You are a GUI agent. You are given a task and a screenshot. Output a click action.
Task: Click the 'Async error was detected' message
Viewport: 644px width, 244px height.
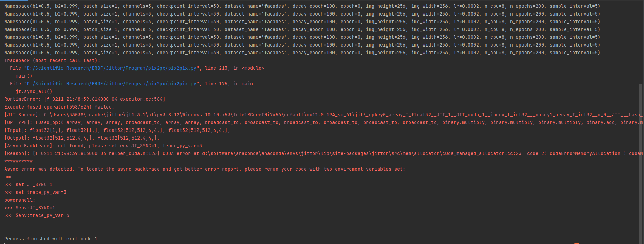pyautogui.click(x=205, y=169)
